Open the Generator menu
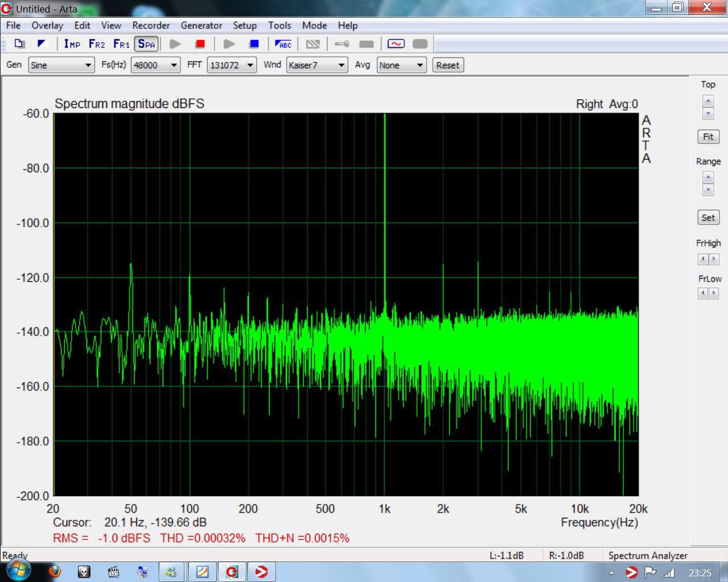Image resolution: width=728 pixels, height=582 pixels. [201, 25]
